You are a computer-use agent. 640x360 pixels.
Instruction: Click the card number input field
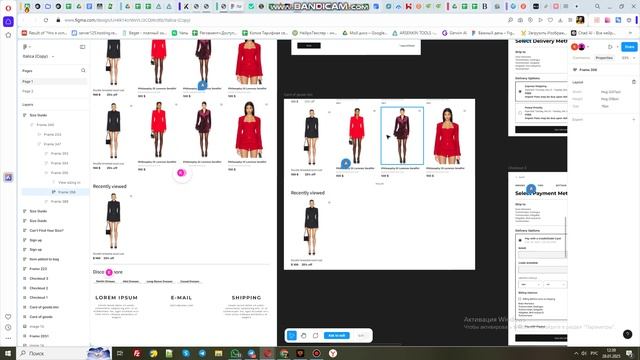(x=543, y=269)
